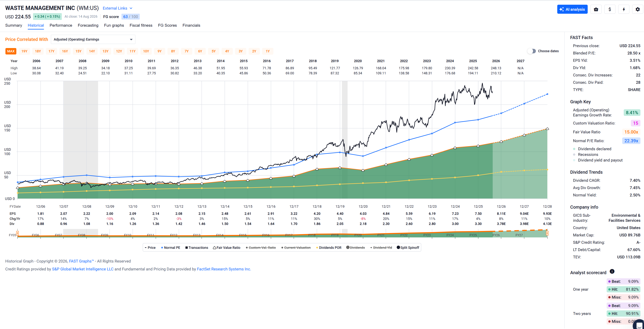Launch the AI analysis button
The width and height of the screenshot is (644, 329).
[x=572, y=9]
